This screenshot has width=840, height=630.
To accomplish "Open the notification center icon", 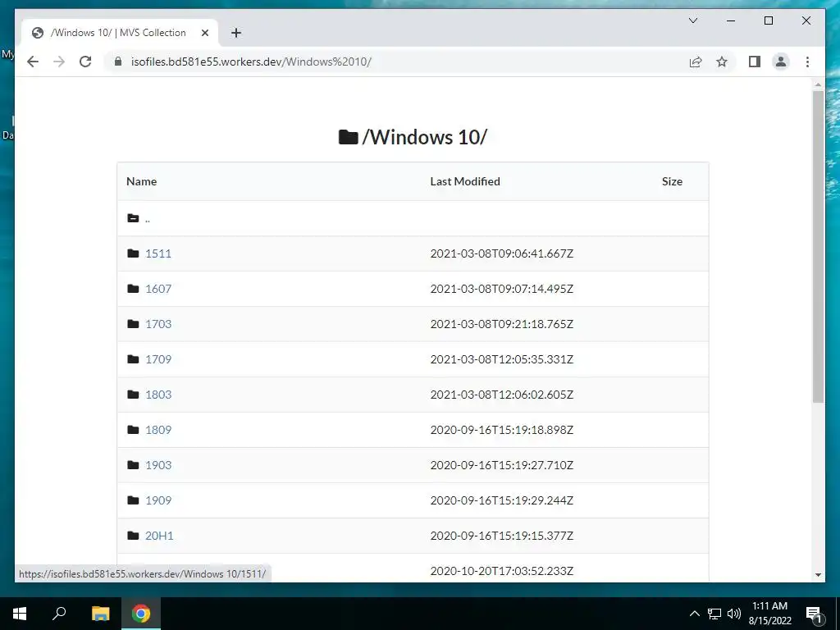I will [x=814, y=614].
